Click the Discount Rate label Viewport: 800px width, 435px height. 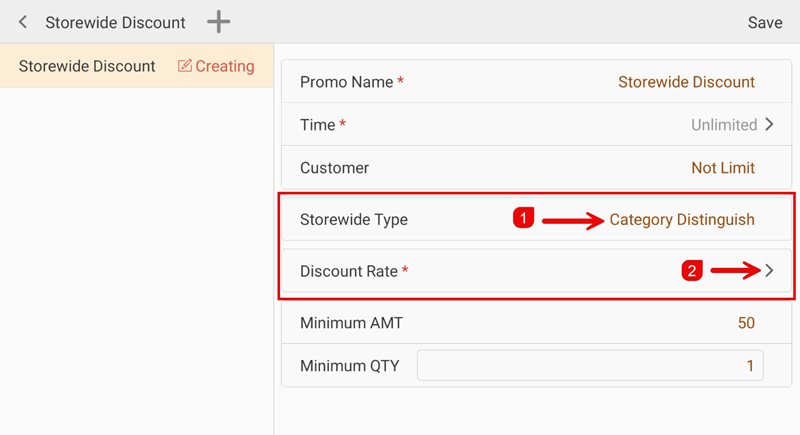click(349, 271)
